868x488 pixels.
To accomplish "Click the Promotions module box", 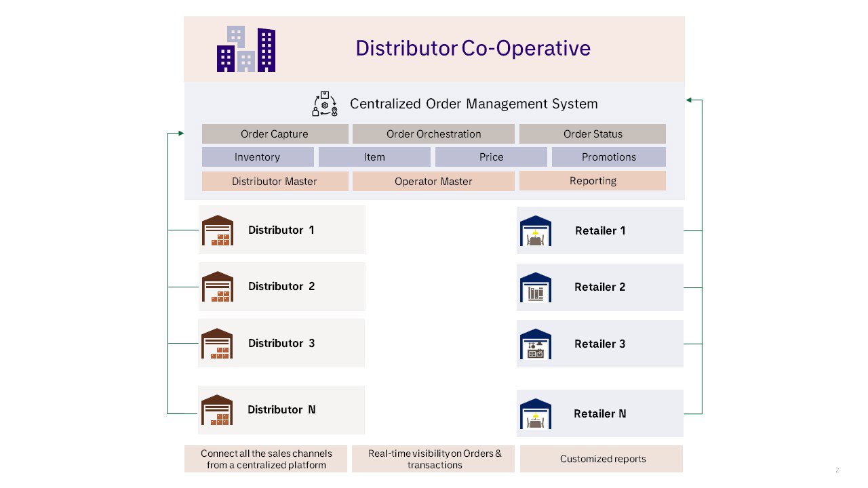I will [608, 157].
